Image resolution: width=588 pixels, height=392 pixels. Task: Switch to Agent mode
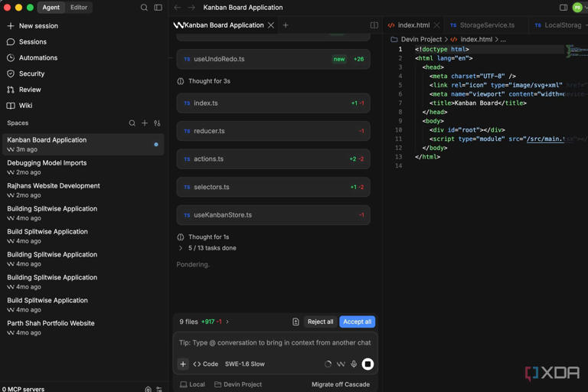51,7
